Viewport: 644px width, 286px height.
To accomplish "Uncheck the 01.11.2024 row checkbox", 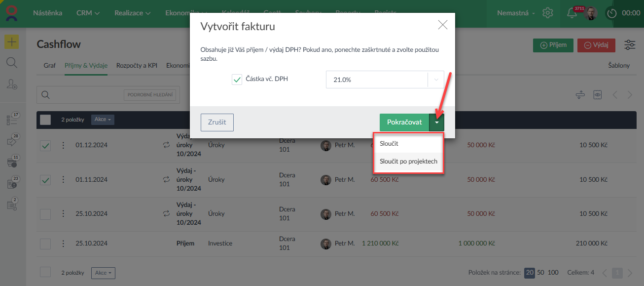I will (x=45, y=180).
